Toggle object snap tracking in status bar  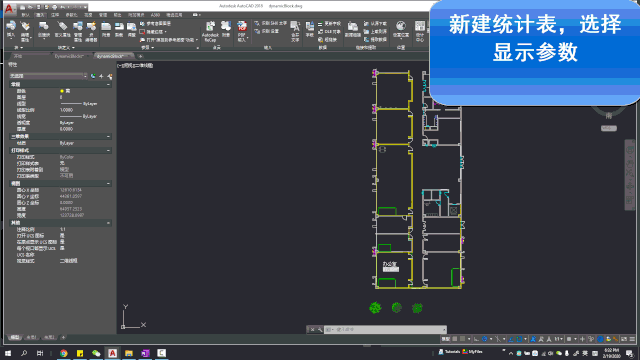(x=511, y=339)
